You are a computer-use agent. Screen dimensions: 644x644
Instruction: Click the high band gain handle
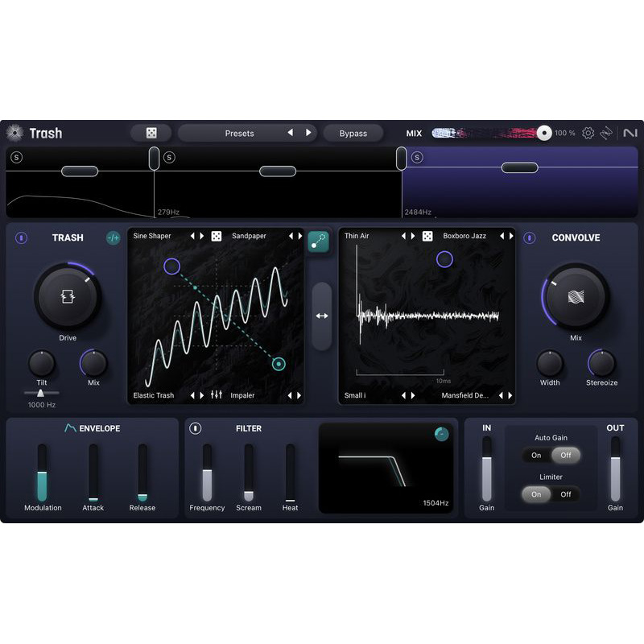(519, 167)
